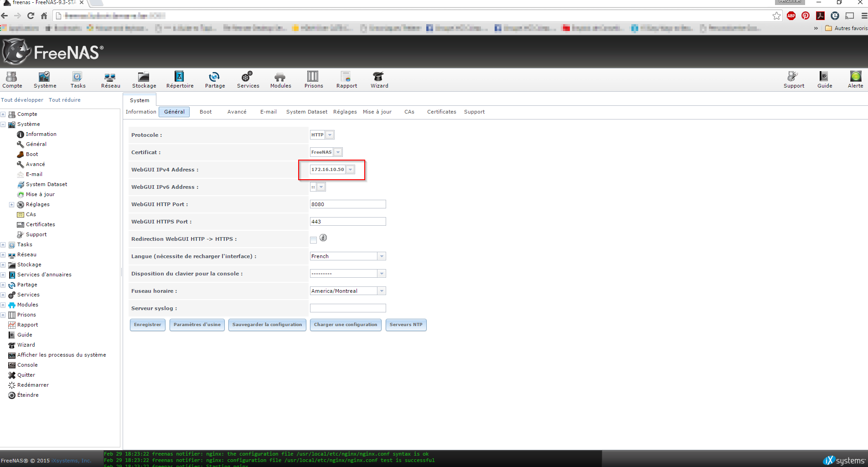
Task: Click the Serveurs NTP button
Action: pyautogui.click(x=406, y=325)
